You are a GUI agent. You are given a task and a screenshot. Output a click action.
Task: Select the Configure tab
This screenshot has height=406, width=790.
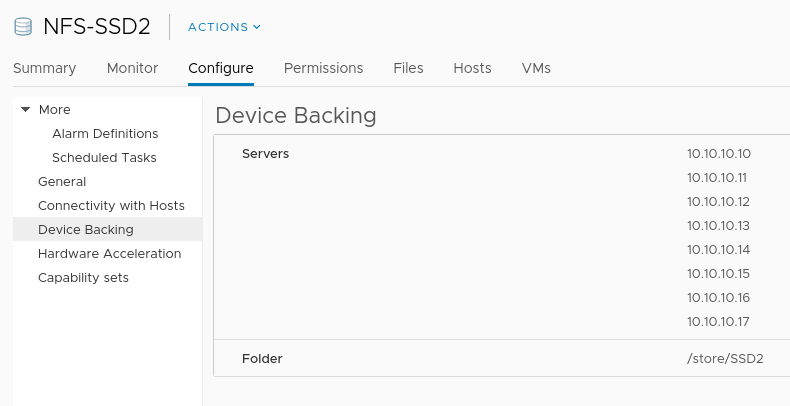coord(221,68)
